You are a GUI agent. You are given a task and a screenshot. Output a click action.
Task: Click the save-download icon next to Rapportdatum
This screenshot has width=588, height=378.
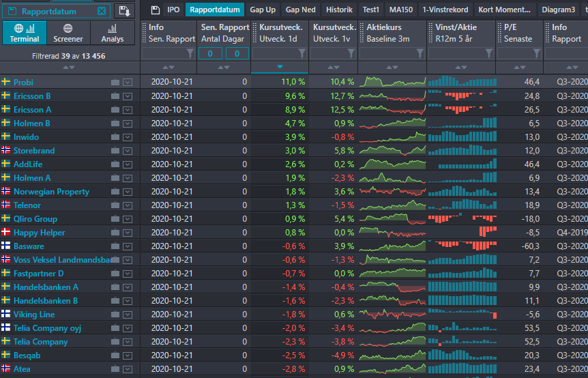coord(125,11)
